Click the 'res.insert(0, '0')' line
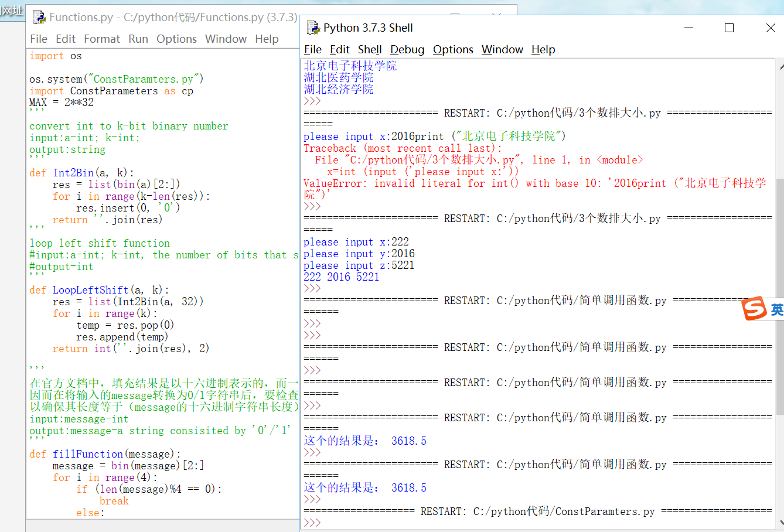 128,208
